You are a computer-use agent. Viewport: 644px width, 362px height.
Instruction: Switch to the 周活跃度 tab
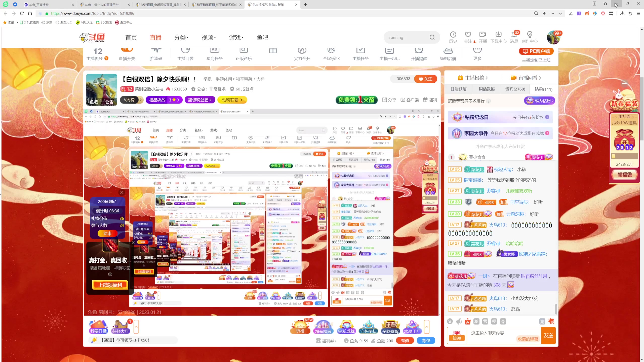click(x=487, y=89)
